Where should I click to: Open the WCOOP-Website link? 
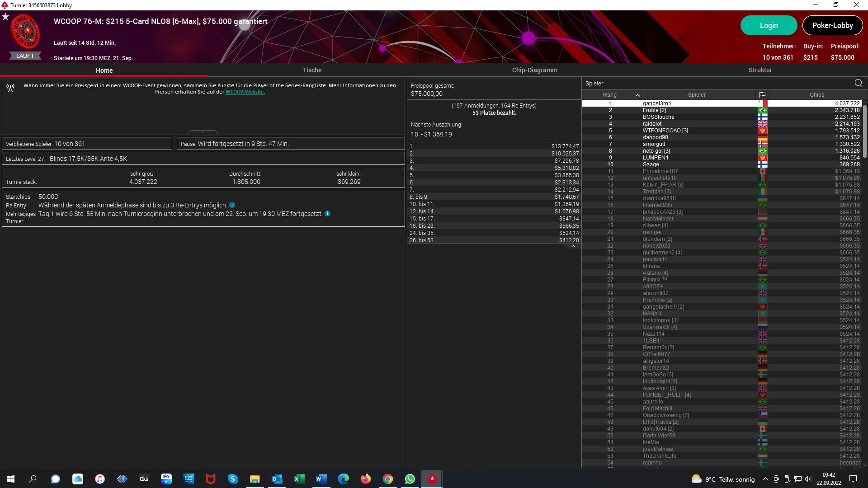point(245,92)
